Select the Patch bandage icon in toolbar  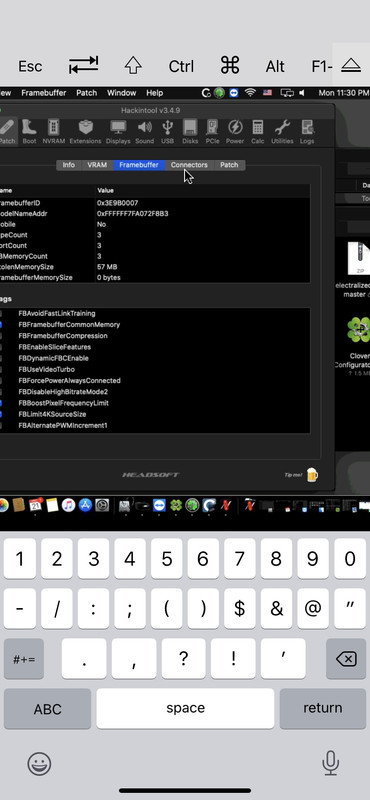(x=7, y=132)
